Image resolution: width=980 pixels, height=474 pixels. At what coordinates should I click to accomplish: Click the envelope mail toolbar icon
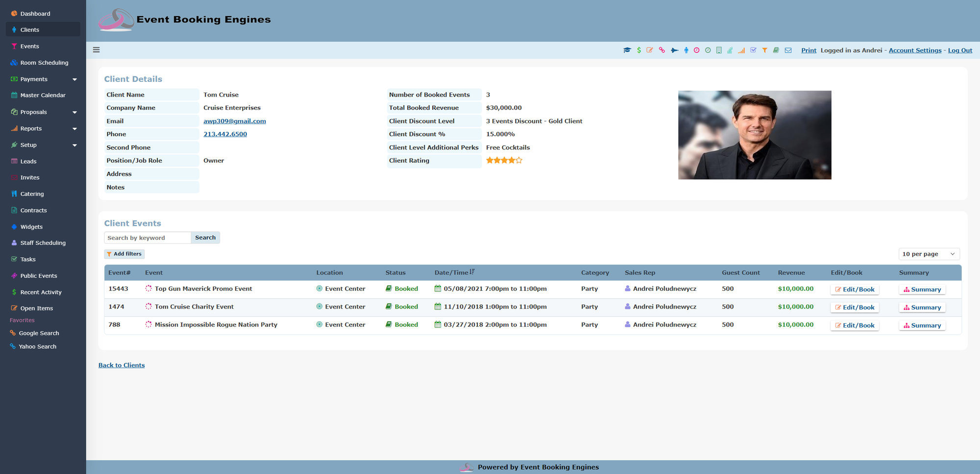788,50
